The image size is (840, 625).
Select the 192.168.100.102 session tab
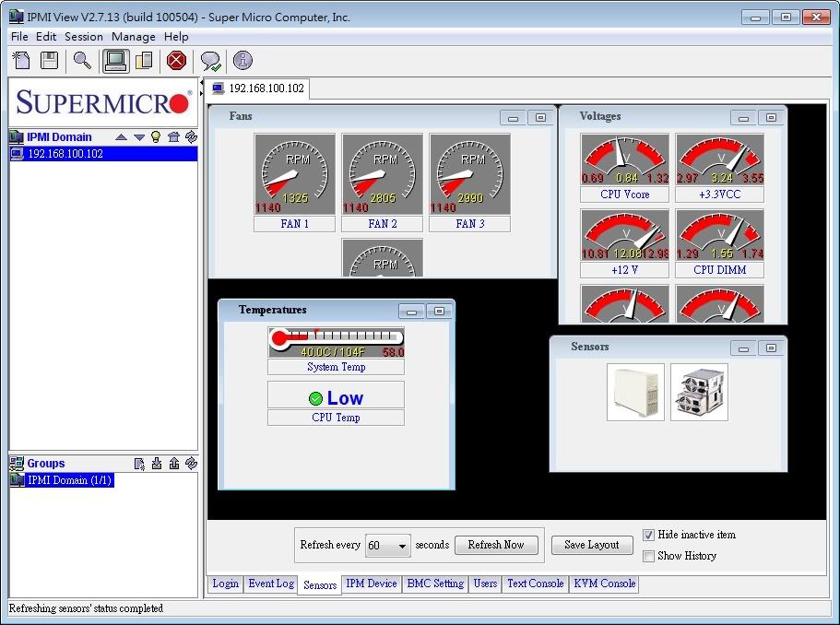259,88
